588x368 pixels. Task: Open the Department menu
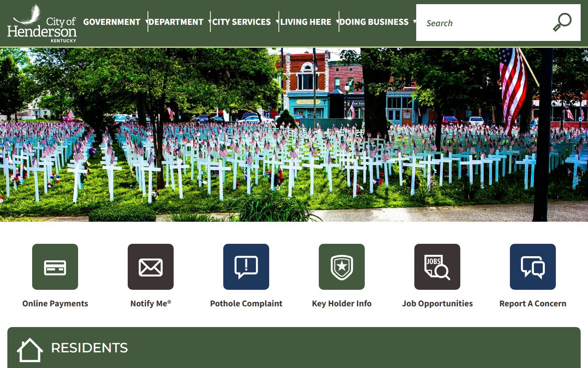pos(176,22)
